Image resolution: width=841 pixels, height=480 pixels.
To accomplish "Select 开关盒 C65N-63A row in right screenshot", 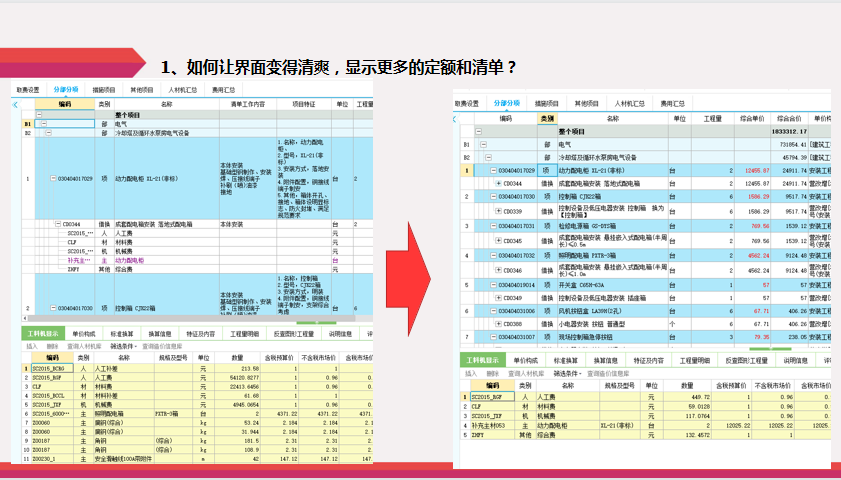I will pyautogui.click(x=645, y=285).
